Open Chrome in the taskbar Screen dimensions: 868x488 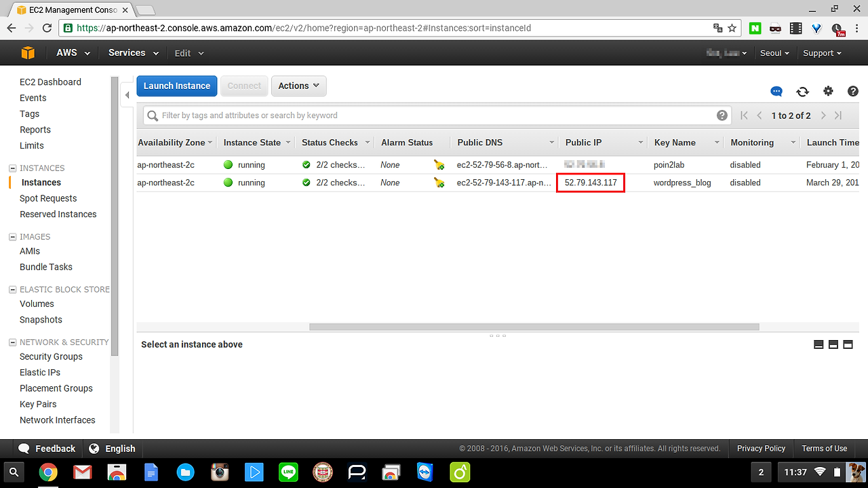[48, 472]
